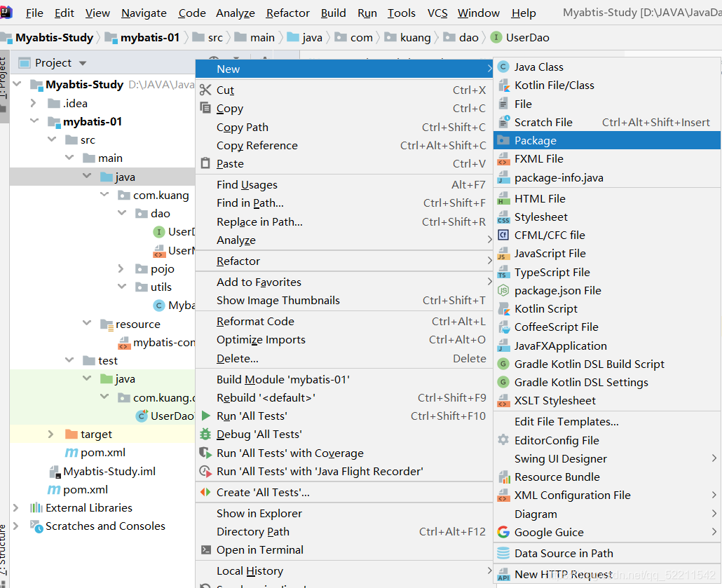Viewport: 722px width, 588px height.
Task: Click the Java Class icon in New submenu
Action: click(x=503, y=67)
